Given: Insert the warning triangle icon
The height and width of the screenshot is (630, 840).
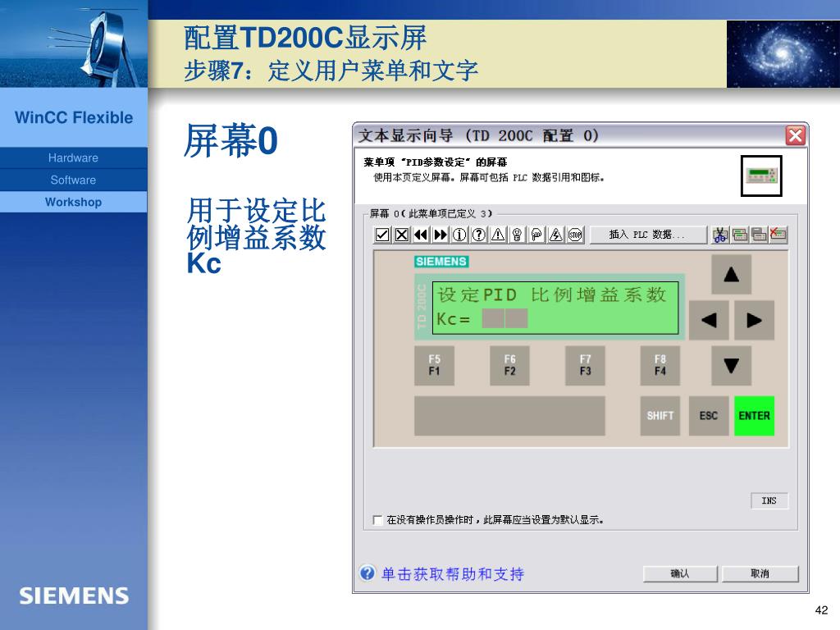Looking at the screenshot, I should pos(498,235).
